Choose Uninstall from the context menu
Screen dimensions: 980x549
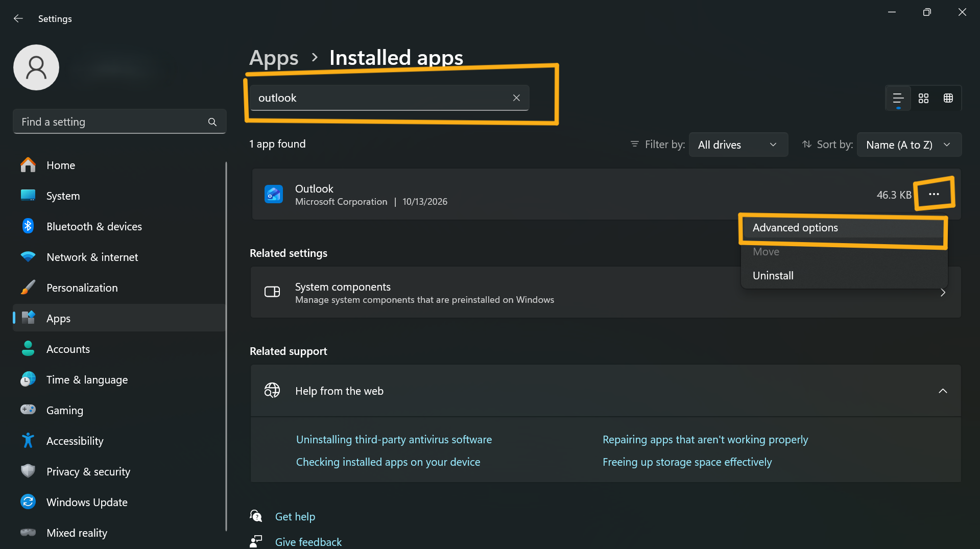pos(843,276)
